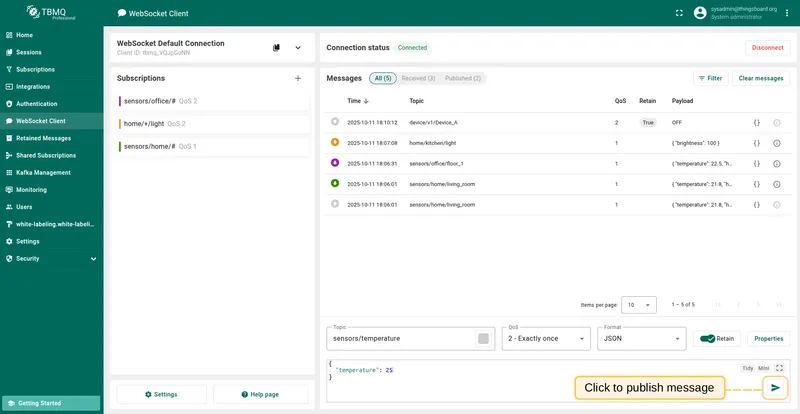
Task: Show Published (2) messages
Action: point(463,79)
